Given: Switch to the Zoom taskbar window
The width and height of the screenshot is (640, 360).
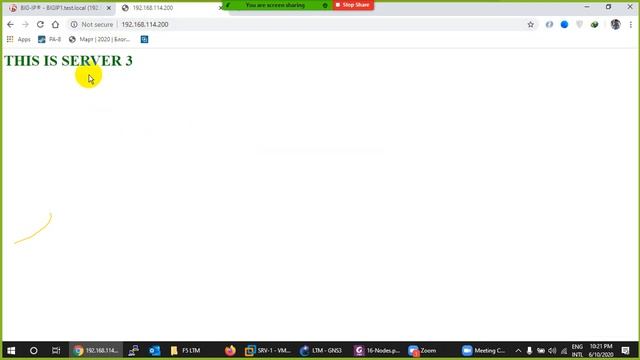Looking at the screenshot, I should click(422, 350).
